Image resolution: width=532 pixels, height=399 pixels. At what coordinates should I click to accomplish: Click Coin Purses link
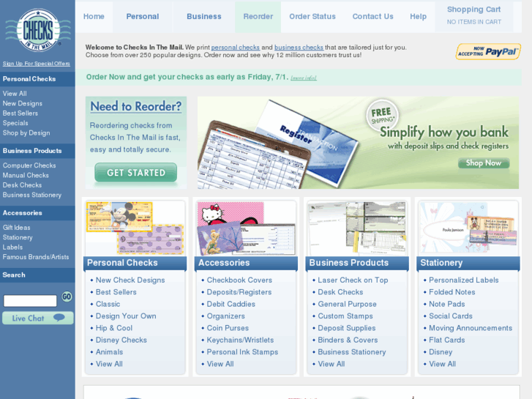[228, 328]
